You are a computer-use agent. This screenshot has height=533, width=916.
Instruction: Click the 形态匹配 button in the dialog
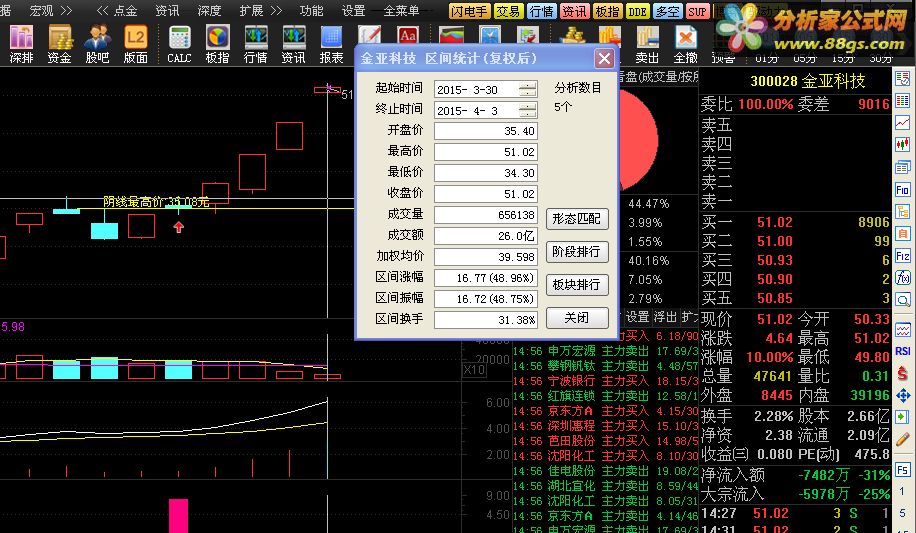coord(577,219)
